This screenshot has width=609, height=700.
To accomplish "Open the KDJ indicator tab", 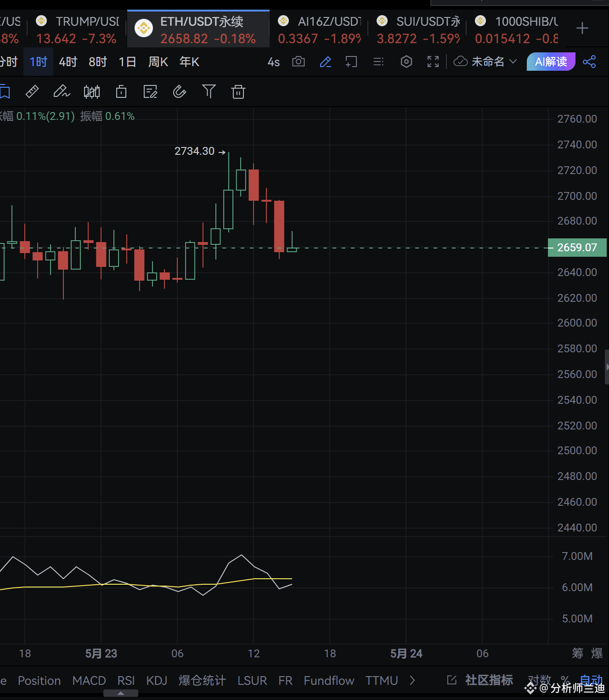I will 157,681.
